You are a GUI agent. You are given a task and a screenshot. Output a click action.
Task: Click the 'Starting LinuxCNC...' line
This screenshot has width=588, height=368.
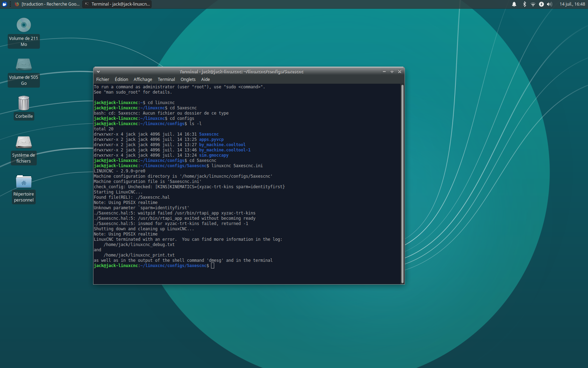[118, 192]
